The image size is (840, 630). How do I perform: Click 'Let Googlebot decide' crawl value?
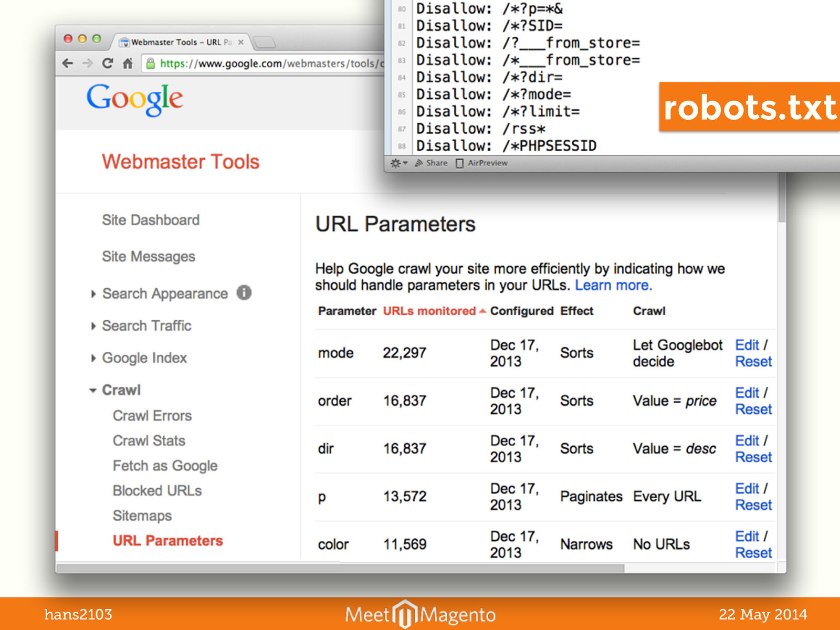coord(677,353)
